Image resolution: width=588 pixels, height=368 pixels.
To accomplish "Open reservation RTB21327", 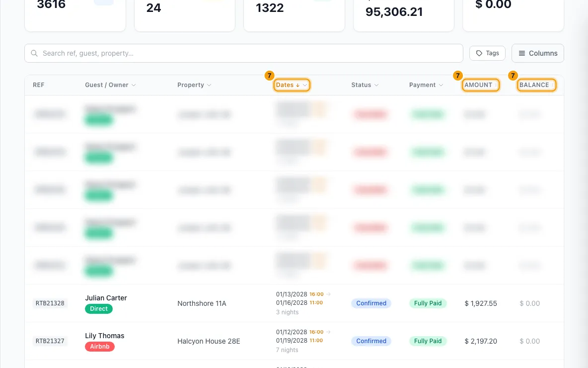I will pyautogui.click(x=50, y=341).
